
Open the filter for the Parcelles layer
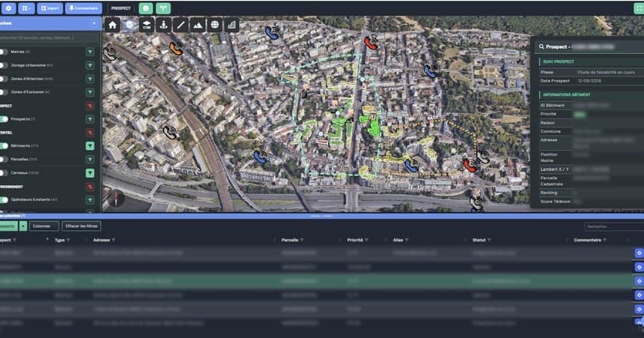(x=90, y=160)
